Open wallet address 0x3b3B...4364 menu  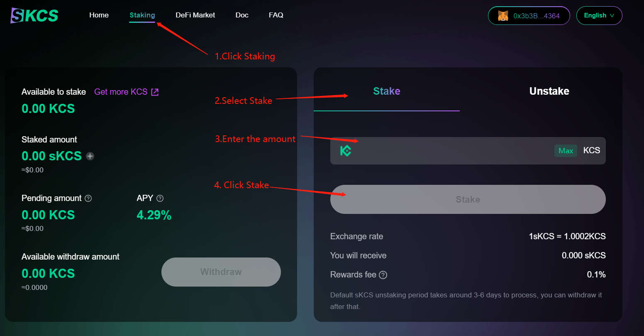click(x=529, y=16)
